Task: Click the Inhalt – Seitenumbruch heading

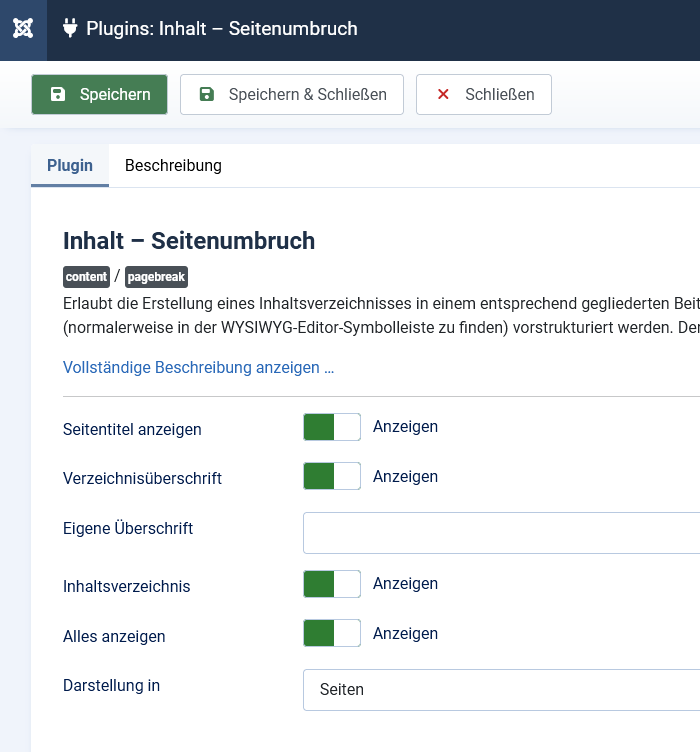Action: click(x=189, y=241)
